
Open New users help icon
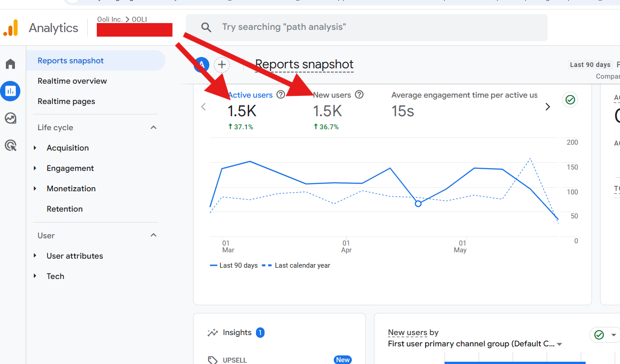pos(359,95)
